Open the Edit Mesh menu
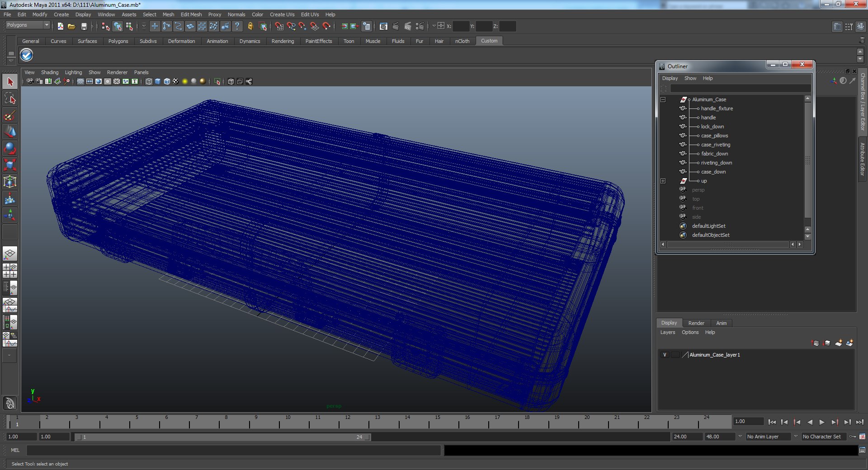 [x=191, y=14]
